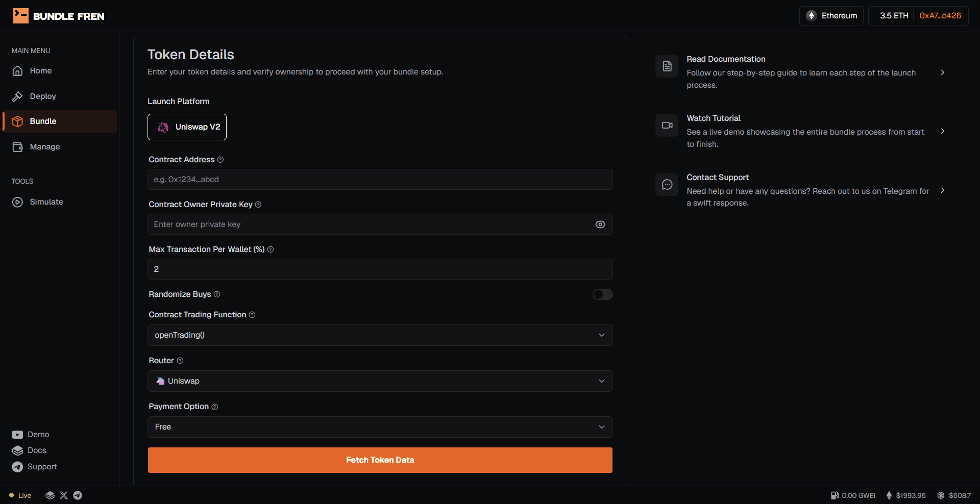Image resolution: width=980 pixels, height=504 pixels.
Task: Click the Contract Address help tooltip icon
Action: [220, 160]
